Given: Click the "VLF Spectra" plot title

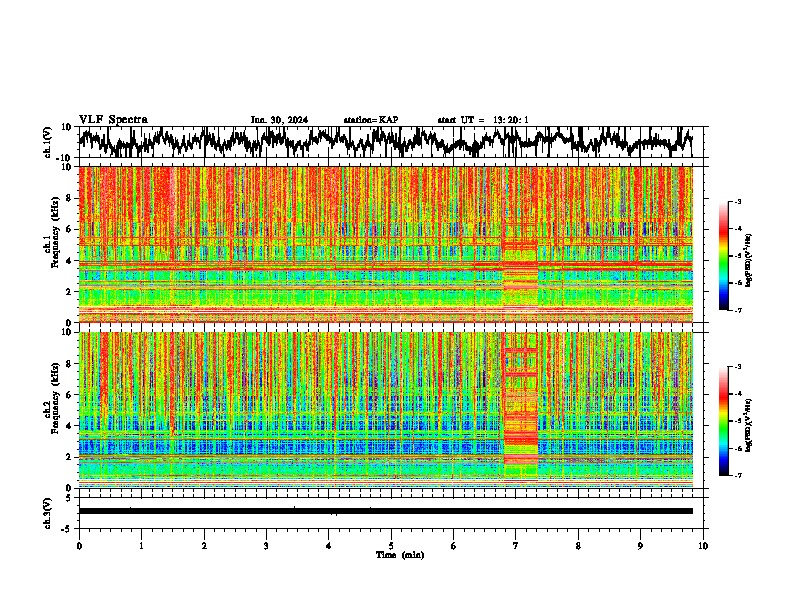Looking at the screenshot, I should pyautogui.click(x=113, y=120).
